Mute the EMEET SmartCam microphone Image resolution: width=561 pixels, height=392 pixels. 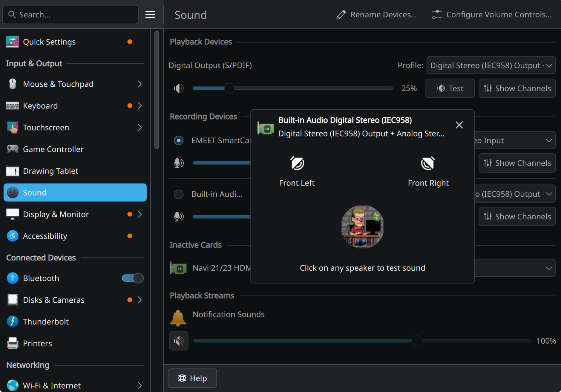coord(179,163)
